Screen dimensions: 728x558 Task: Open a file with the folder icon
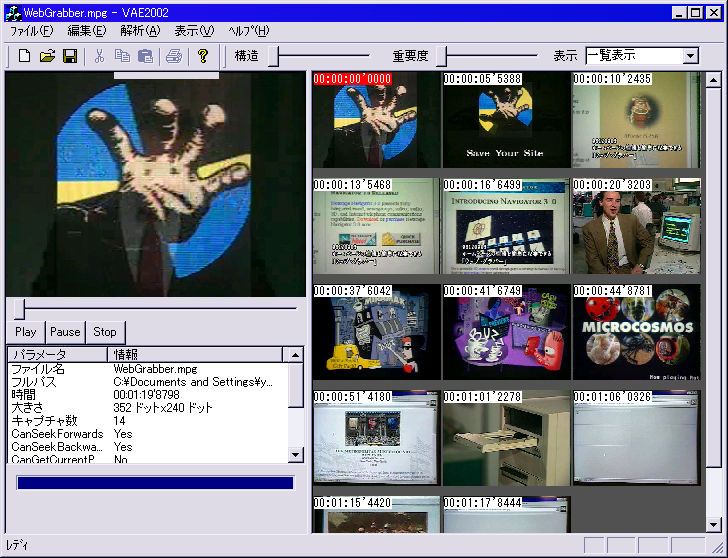(47, 56)
